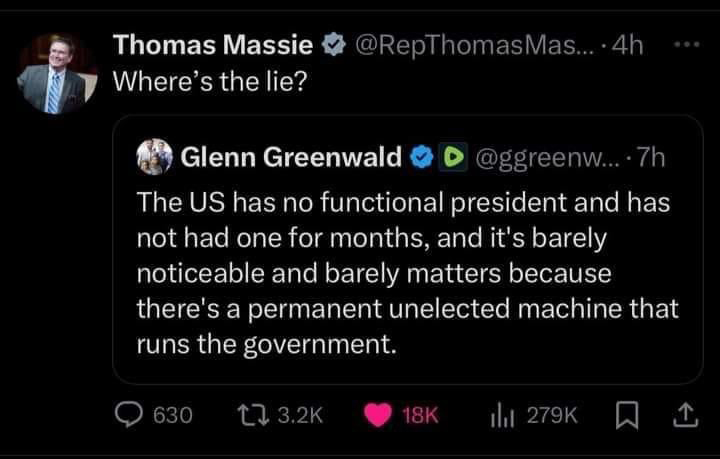Click the 4h timestamp on Massie's tweet

click(x=630, y=46)
